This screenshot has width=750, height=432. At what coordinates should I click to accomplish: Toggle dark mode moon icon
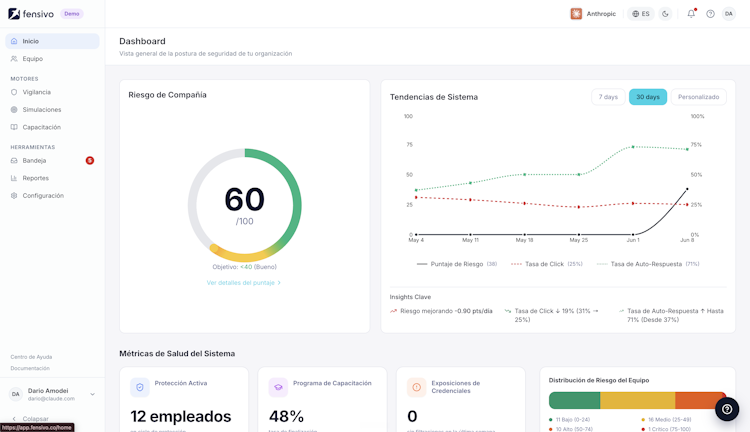click(665, 14)
